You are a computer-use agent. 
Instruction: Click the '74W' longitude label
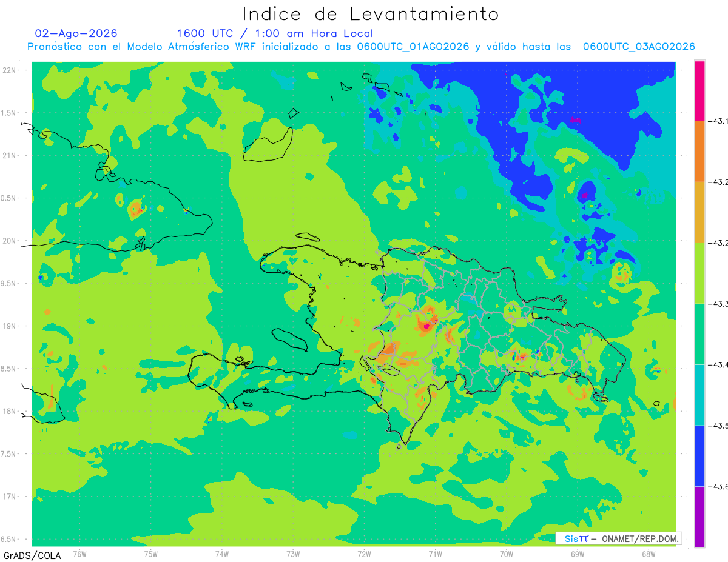pos(222,554)
